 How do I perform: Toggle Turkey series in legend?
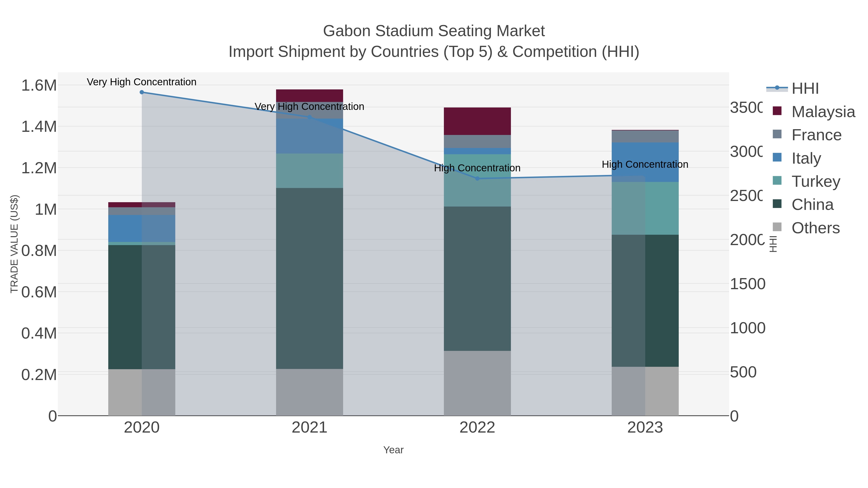pyautogui.click(x=806, y=181)
